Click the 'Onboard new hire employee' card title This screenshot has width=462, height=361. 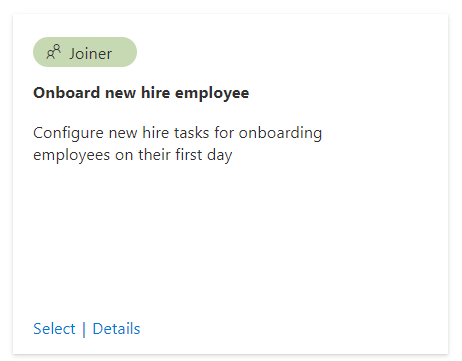point(141,93)
